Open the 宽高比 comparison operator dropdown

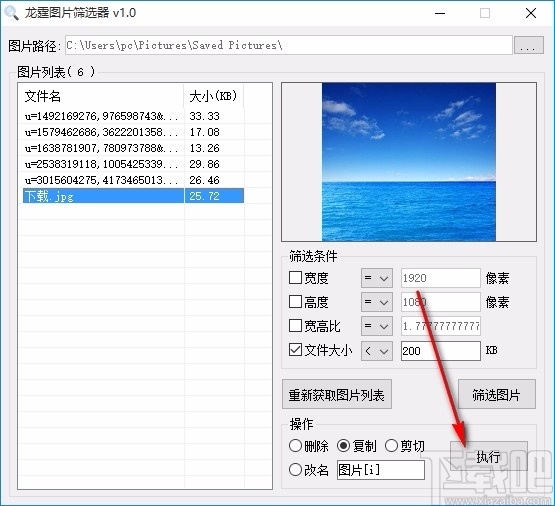click(377, 326)
